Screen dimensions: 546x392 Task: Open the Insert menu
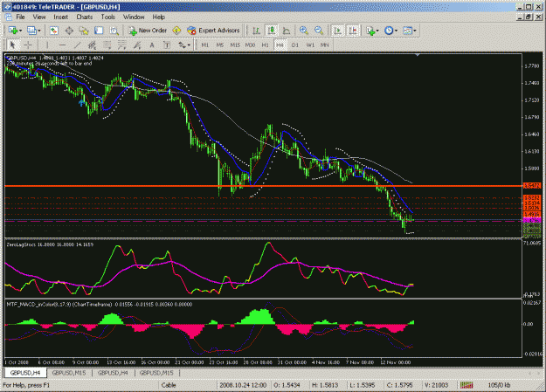pos(61,17)
